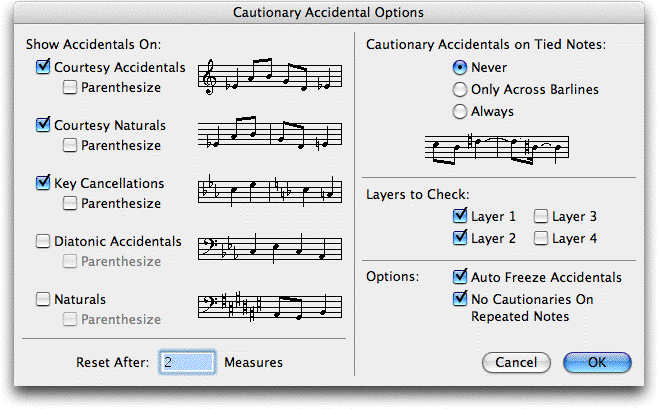
Task: Toggle the Courtesy Naturals checkbox
Action: [x=43, y=125]
